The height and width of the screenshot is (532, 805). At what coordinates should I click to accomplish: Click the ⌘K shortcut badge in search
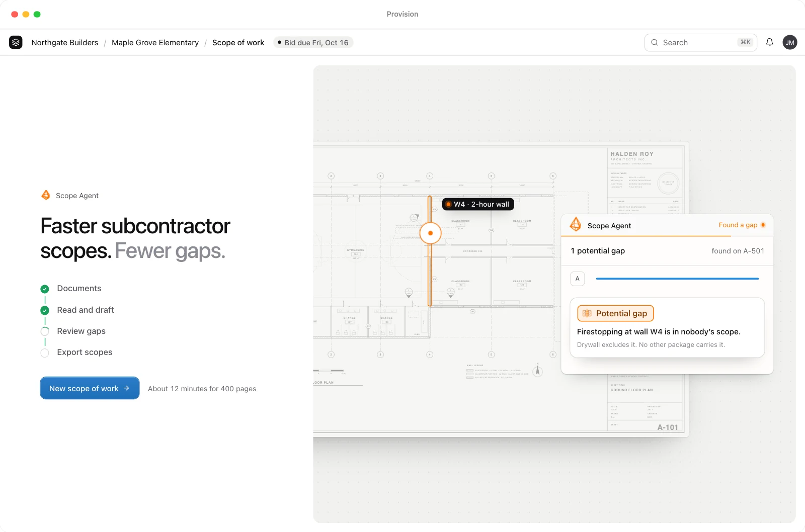(x=745, y=42)
